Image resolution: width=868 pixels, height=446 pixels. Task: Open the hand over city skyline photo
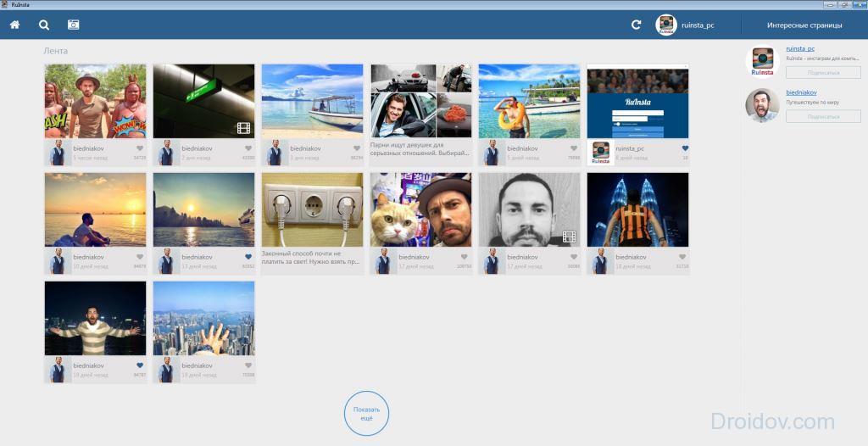[x=203, y=318]
